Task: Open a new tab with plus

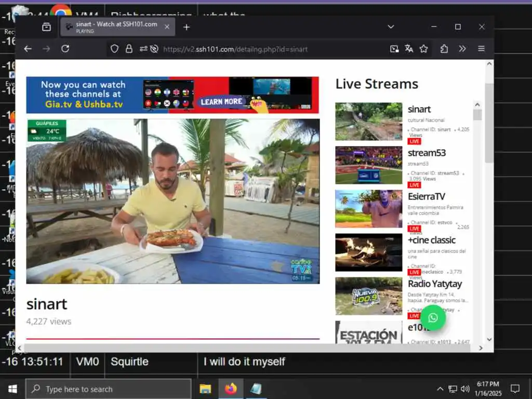Action: coord(187,27)
